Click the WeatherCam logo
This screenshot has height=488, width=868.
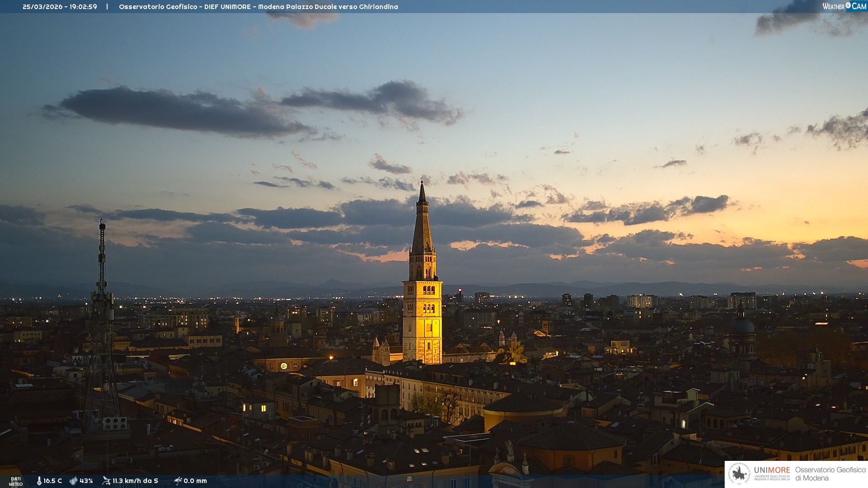point(844,6)
